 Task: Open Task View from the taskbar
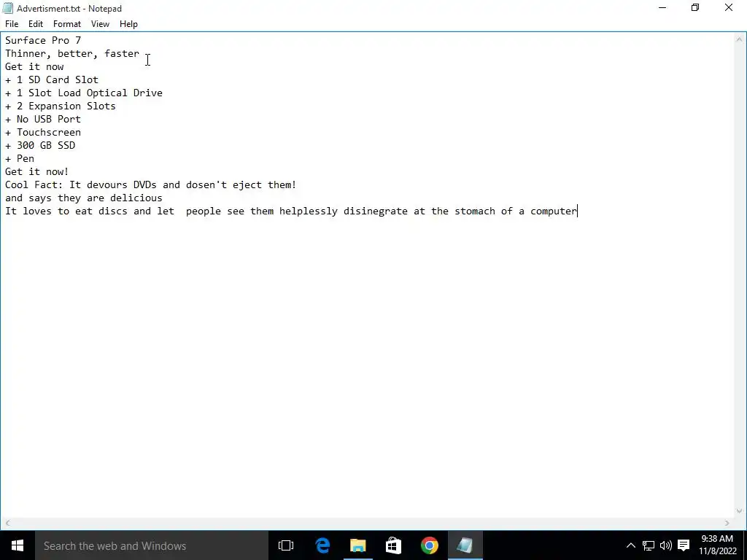click(x=286, y=545)
